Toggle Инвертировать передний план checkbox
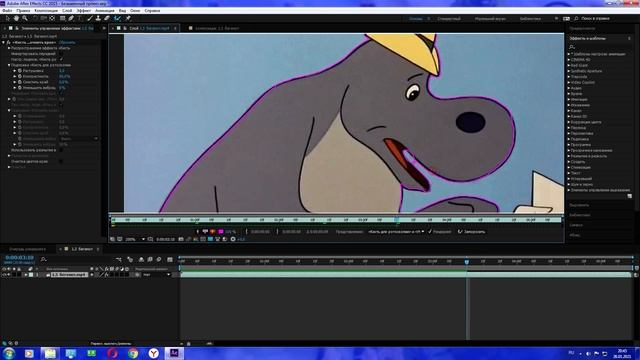The height and width of the screenshot is (360, 640). click(x=61, y=53)
